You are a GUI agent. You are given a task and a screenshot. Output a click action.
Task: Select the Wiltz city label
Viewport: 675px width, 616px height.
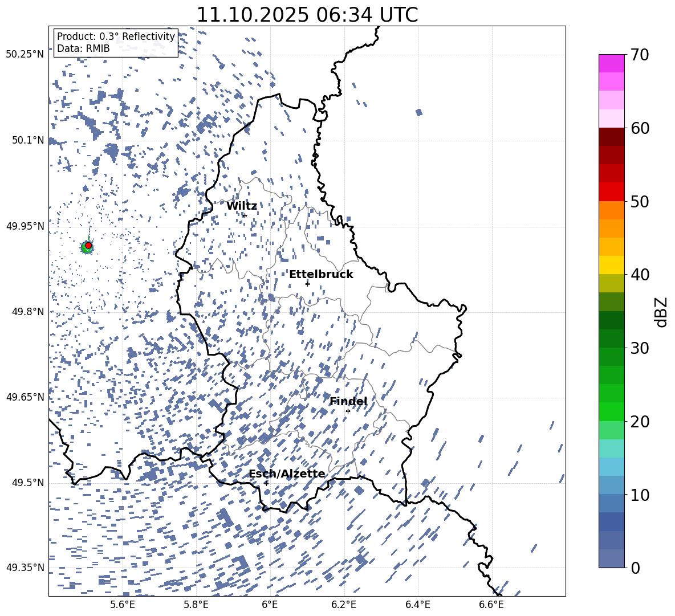point(242,206)
